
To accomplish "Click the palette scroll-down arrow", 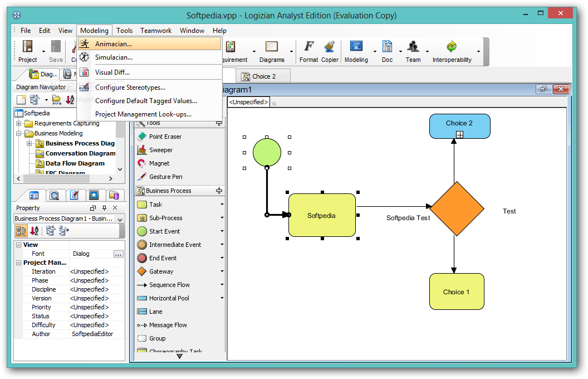I will (x=180, y=356).
